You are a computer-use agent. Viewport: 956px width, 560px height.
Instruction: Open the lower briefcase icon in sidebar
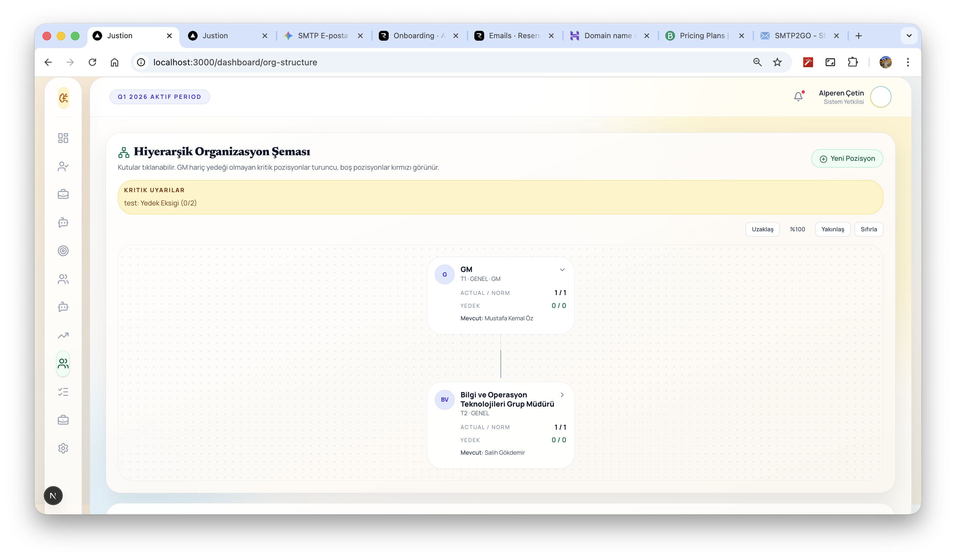63,420
